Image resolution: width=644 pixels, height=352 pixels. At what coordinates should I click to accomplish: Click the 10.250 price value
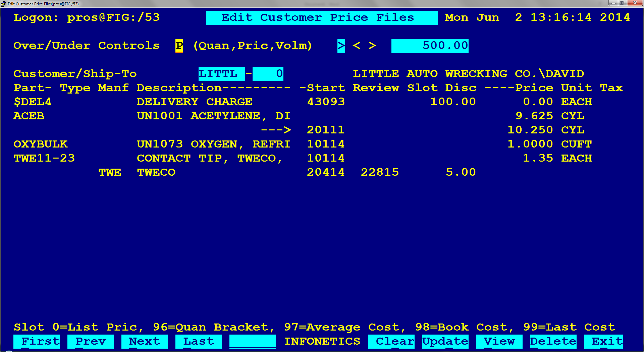click(530, 130)
